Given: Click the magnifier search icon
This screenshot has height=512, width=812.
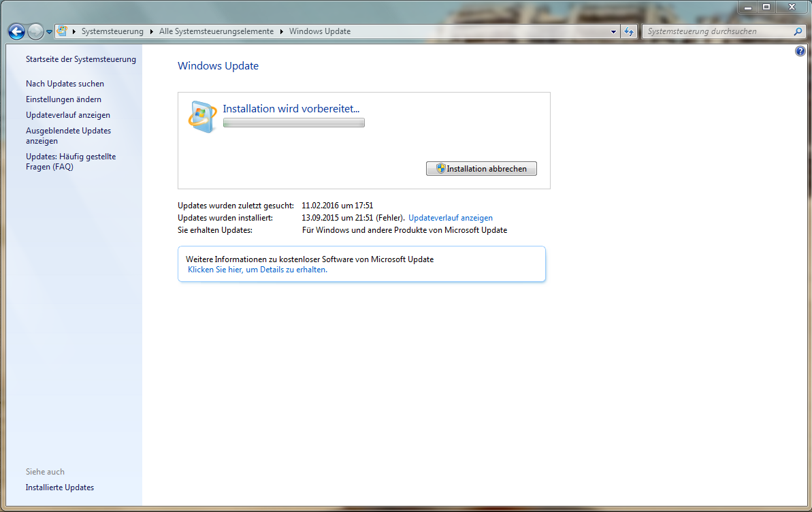Looking at the screenshot, I should click(x=798, y=31).
